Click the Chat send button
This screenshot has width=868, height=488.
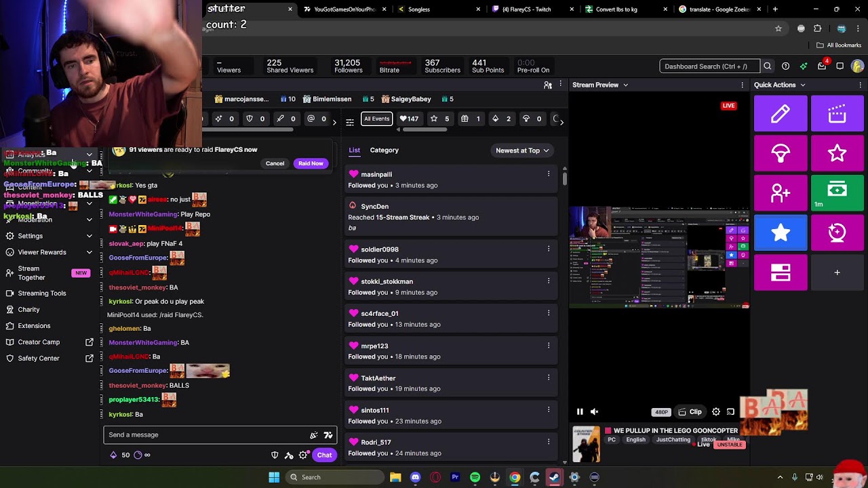(x=324, y=455)
